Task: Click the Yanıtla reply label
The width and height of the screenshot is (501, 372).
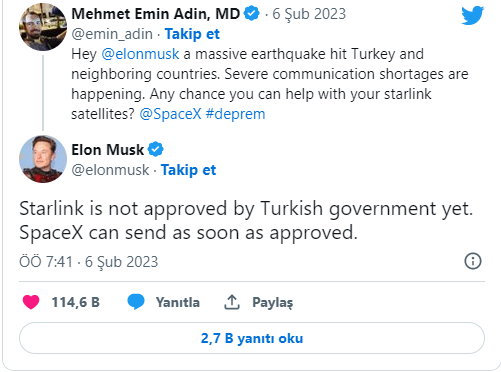Action: click(178, 302)
